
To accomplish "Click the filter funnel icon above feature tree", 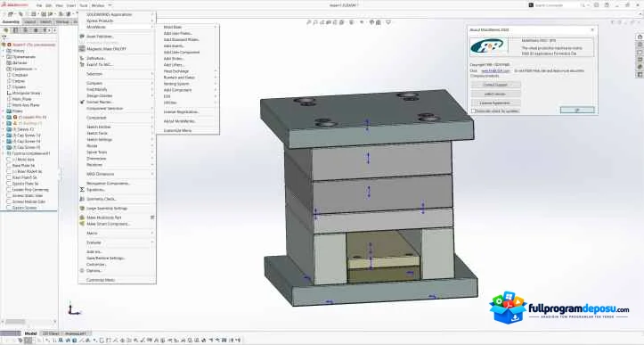I will tap(4, 37).
